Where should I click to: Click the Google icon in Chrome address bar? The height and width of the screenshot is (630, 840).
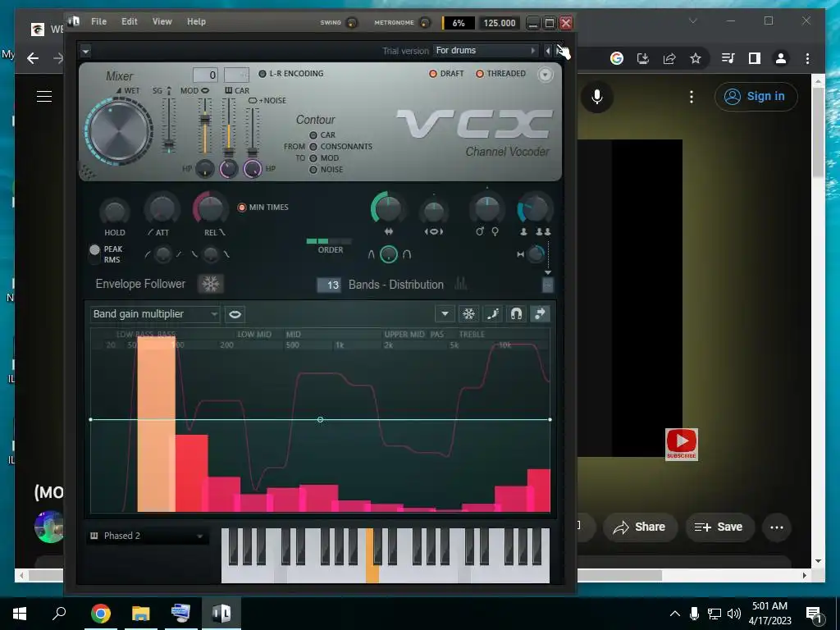click(617, 58)
